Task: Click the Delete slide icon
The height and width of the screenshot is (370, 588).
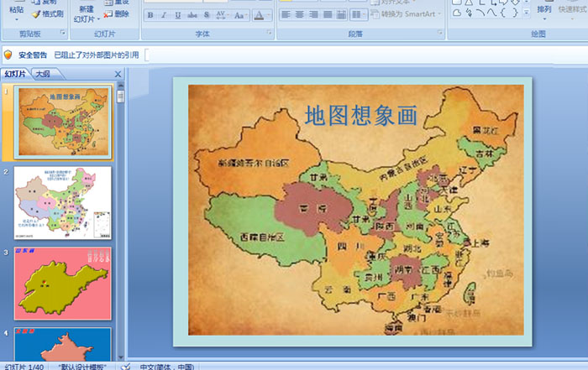Action: pos(108,14)
